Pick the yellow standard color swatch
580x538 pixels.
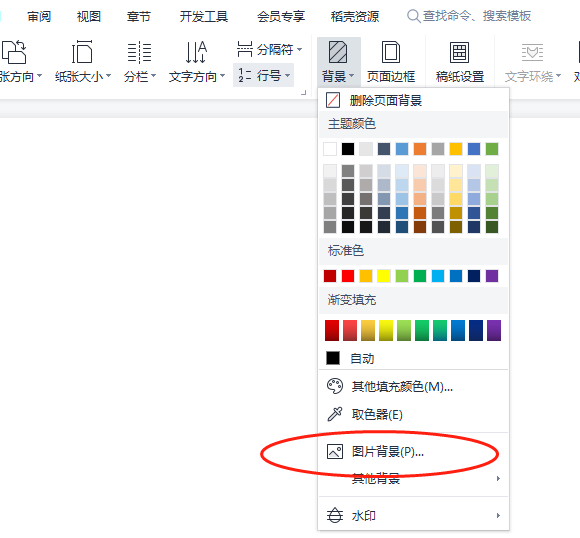pos(384,276)
